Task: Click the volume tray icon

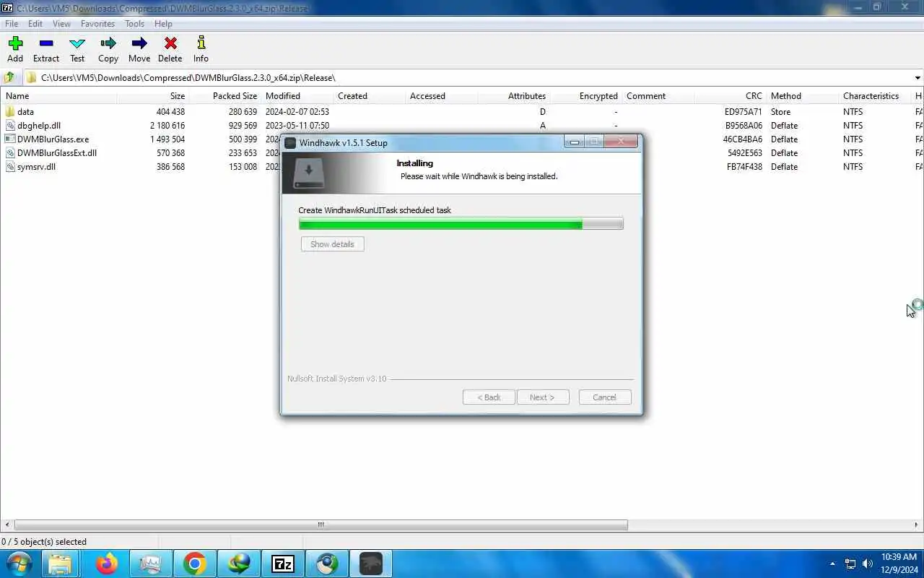Action: [868, 564]
